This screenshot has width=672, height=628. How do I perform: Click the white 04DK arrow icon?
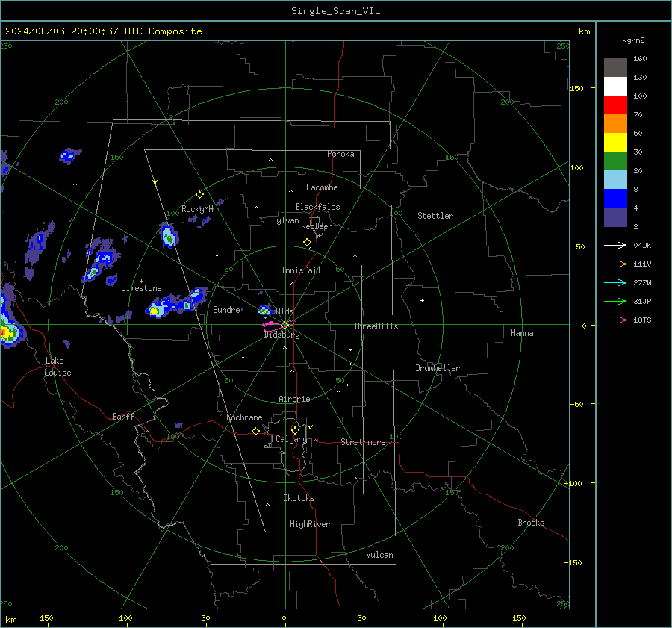pos(615,245)
